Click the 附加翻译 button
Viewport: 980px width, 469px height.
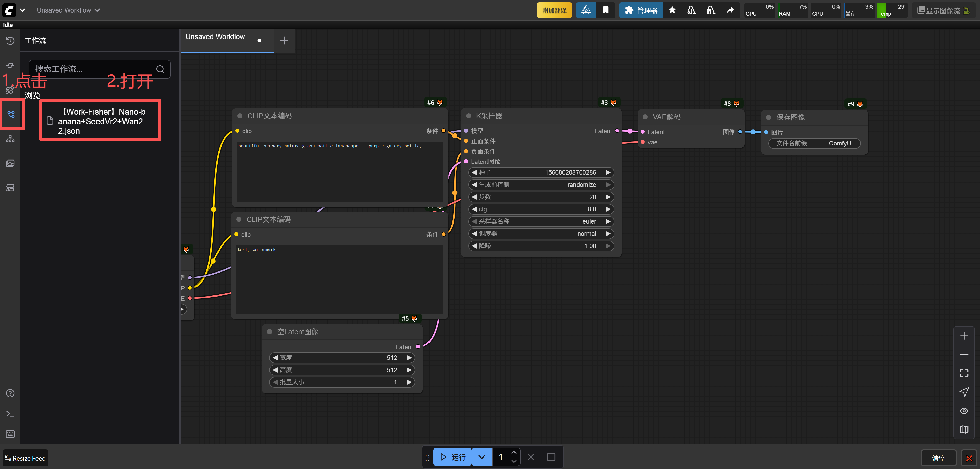coord(554,10)
